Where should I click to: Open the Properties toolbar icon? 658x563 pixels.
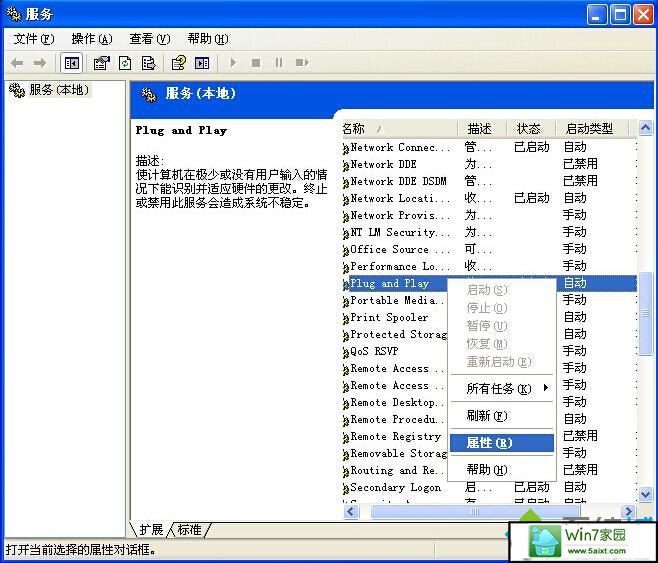(102, 63)
